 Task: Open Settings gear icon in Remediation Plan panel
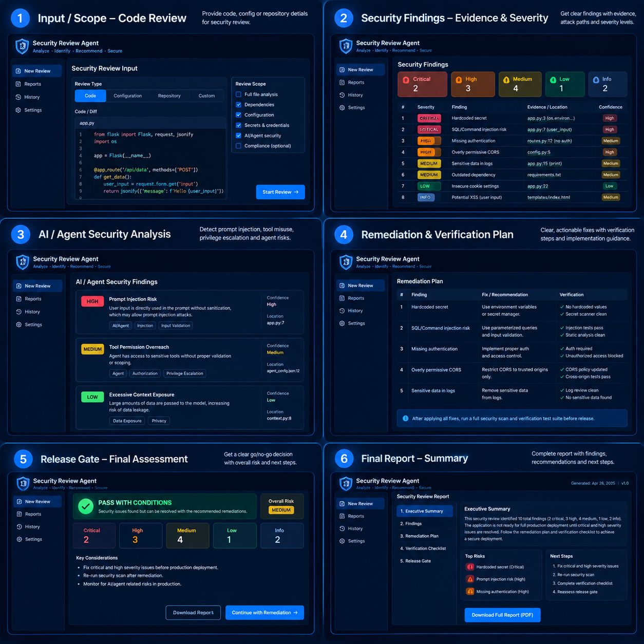[342, 323]
